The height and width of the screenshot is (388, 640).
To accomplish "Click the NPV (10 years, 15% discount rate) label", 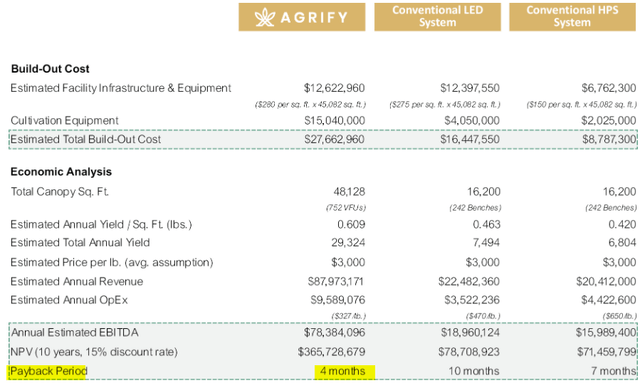I will click(x=94, y=352).
